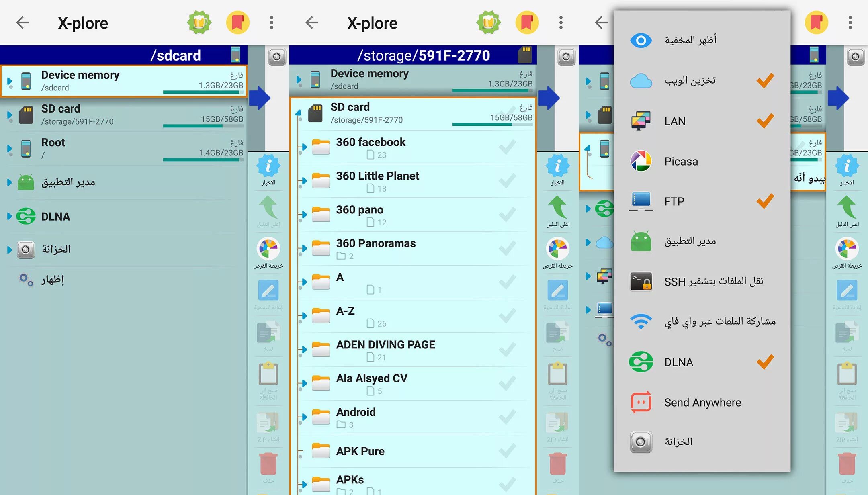This screenshot has width=868, height=495.
Task: Select مشاركة الملفات WiFi sharing icon
Action: (639, 322)
